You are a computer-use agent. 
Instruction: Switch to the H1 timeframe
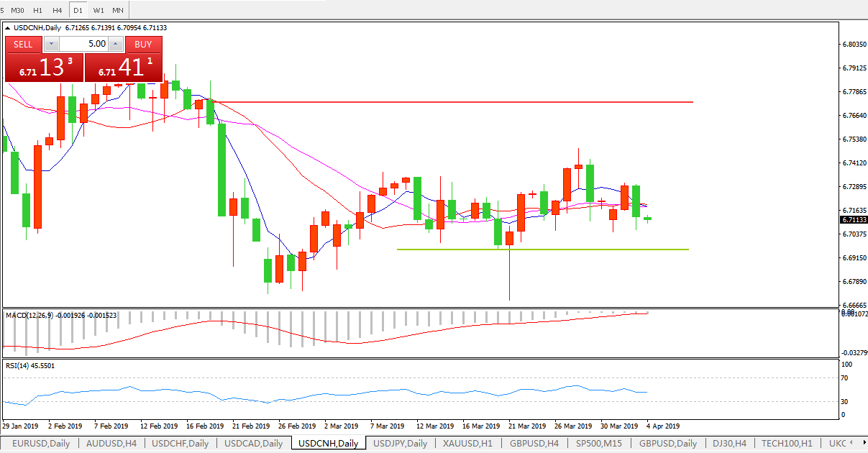(x=38, y=10)
